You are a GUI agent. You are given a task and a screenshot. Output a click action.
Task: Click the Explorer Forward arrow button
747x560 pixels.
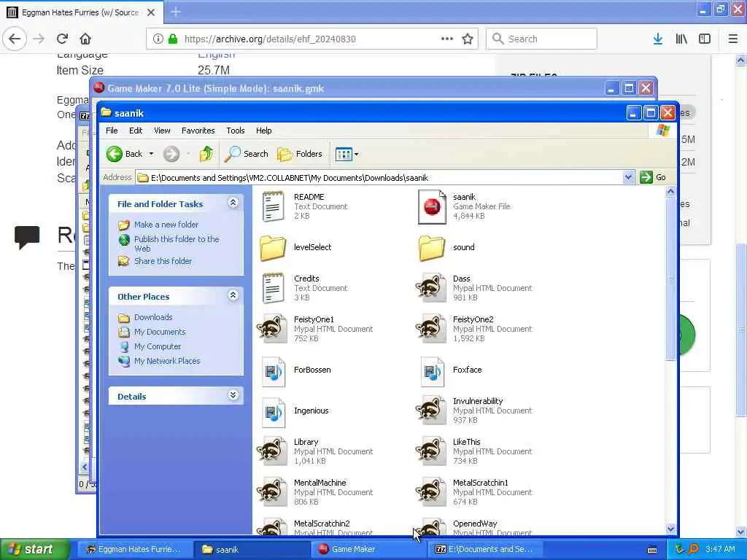[x=171, y=154]
